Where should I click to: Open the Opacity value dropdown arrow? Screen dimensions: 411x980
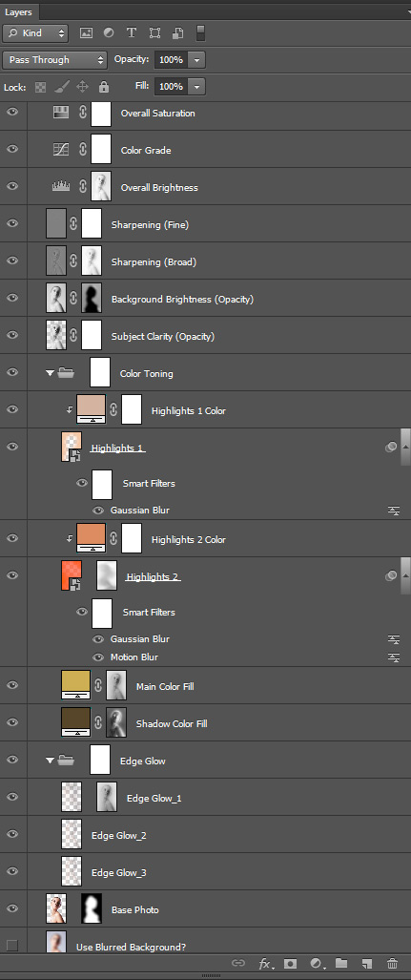[x=197, y=60]
